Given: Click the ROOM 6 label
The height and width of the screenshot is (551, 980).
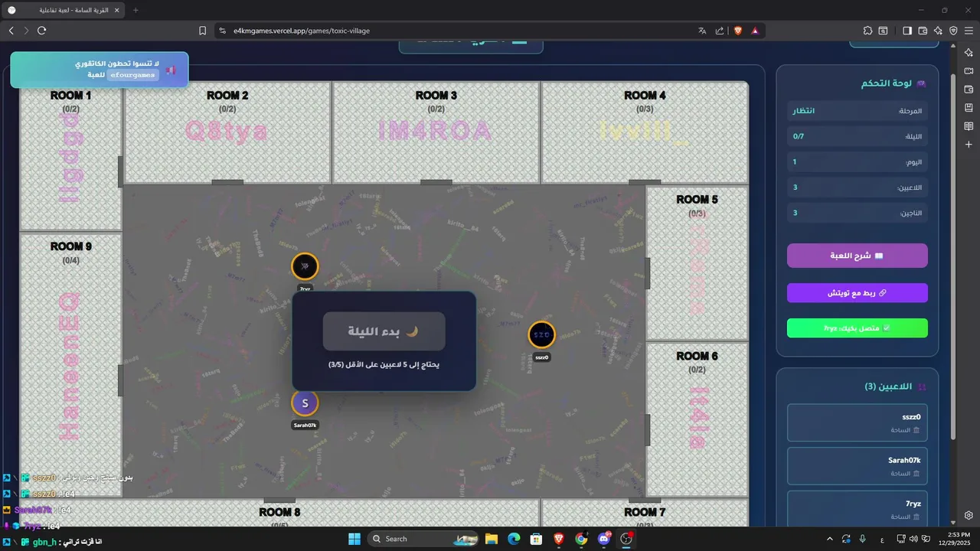Looking at the screenshot, I should click(x=697, y=356).
